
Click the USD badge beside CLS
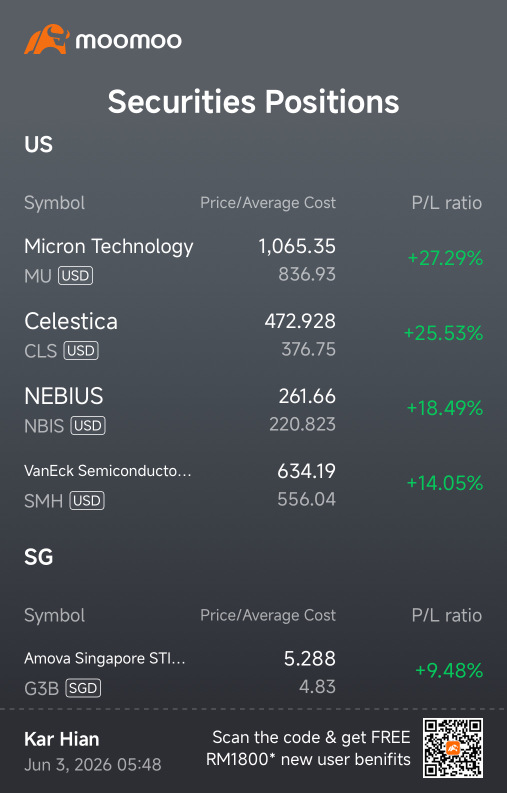(81, 350)
